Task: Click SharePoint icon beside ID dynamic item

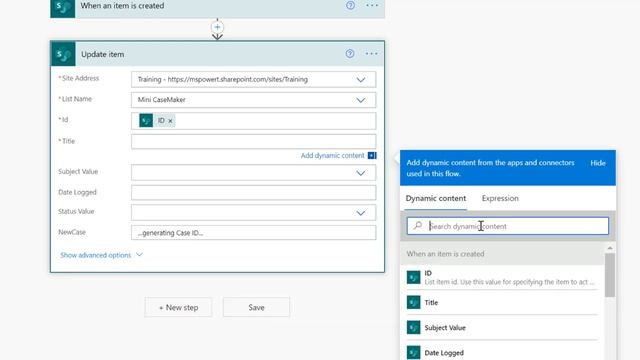Action: coord(413,277)
